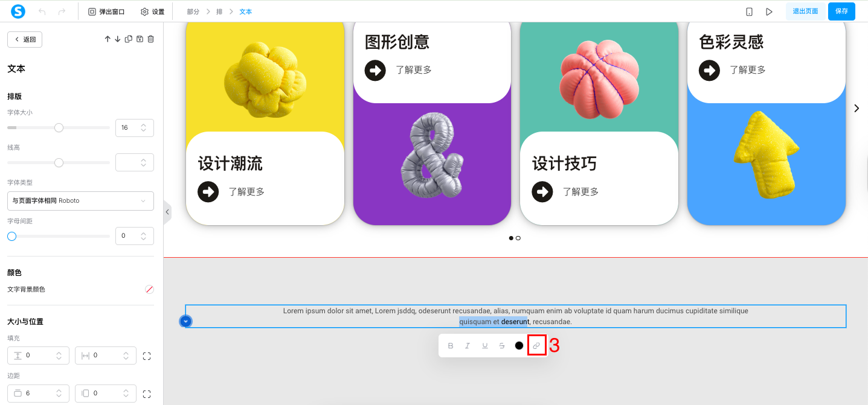Toggle underline formatting
868x405 pixels.
485,346
